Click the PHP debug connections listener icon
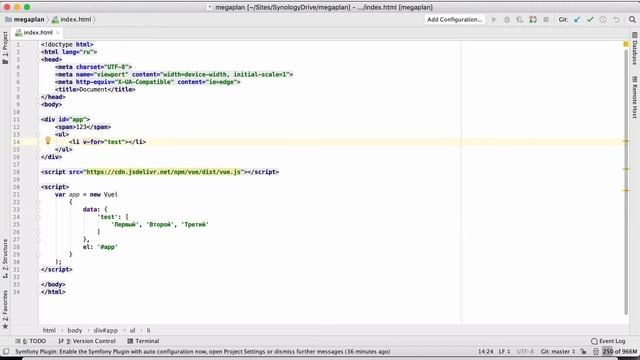 [x=533, y=19]
